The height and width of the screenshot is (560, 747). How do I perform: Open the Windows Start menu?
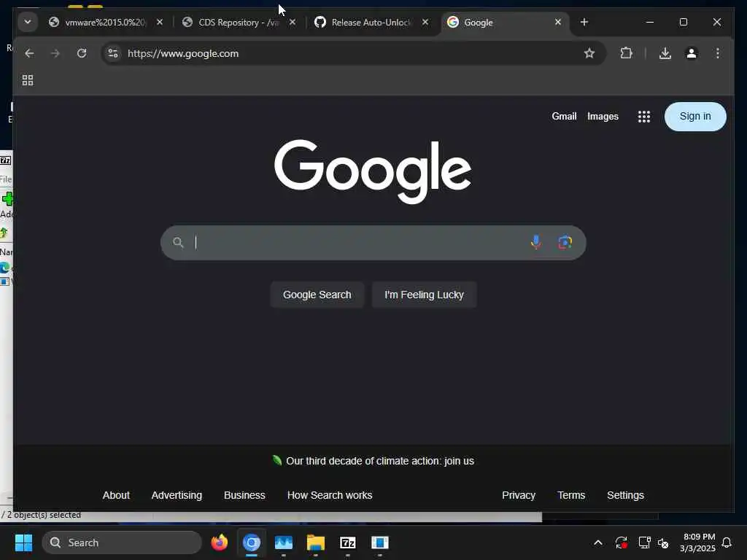pos(23,542)
